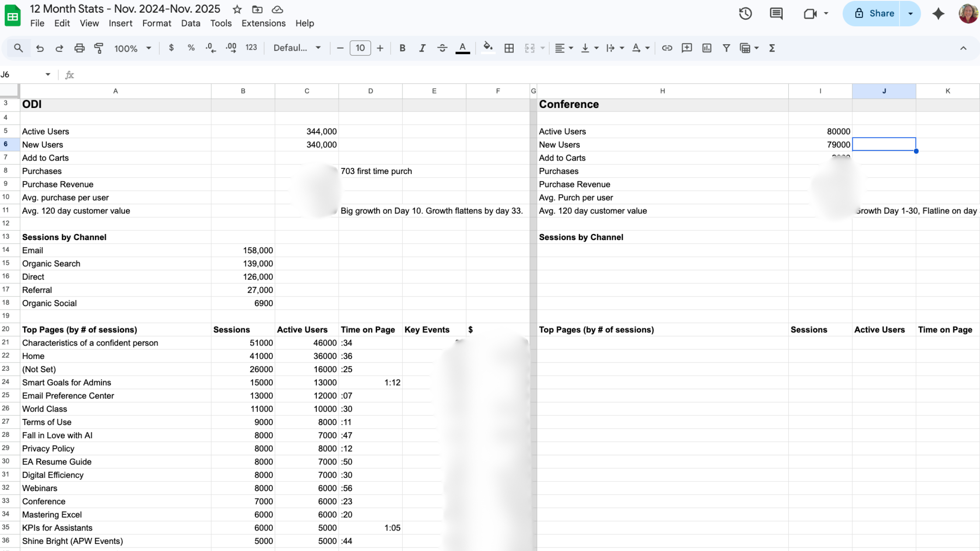Screen dimensions: 980x551
Task: Click the create filter funnel icon
Action: (726, 48)
